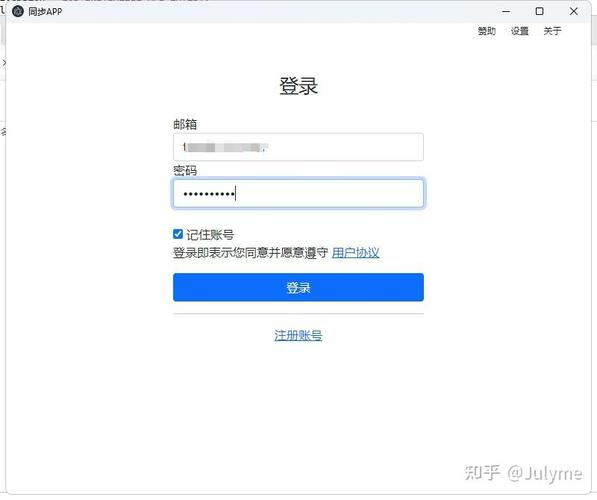Click the 知乎 @Julyme watermark
The image size is (597, 500).
[523, 473]
